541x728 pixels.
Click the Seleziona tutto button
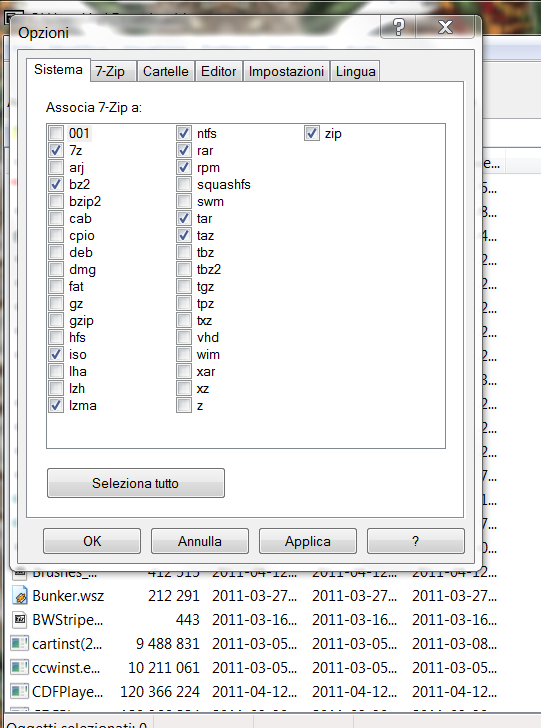click(x=136, y=483)
